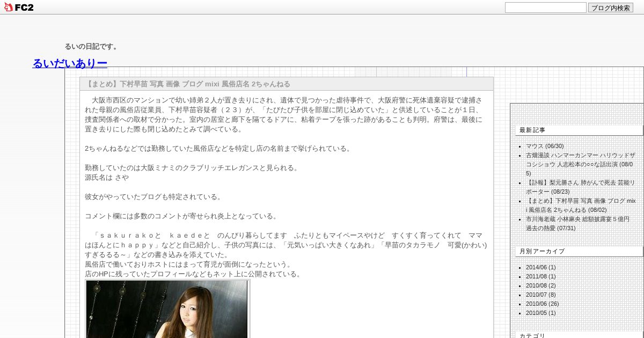Open the 2014/06 (1) monthly archive
This screenshot has height=338, width=644.
[540, 267]
